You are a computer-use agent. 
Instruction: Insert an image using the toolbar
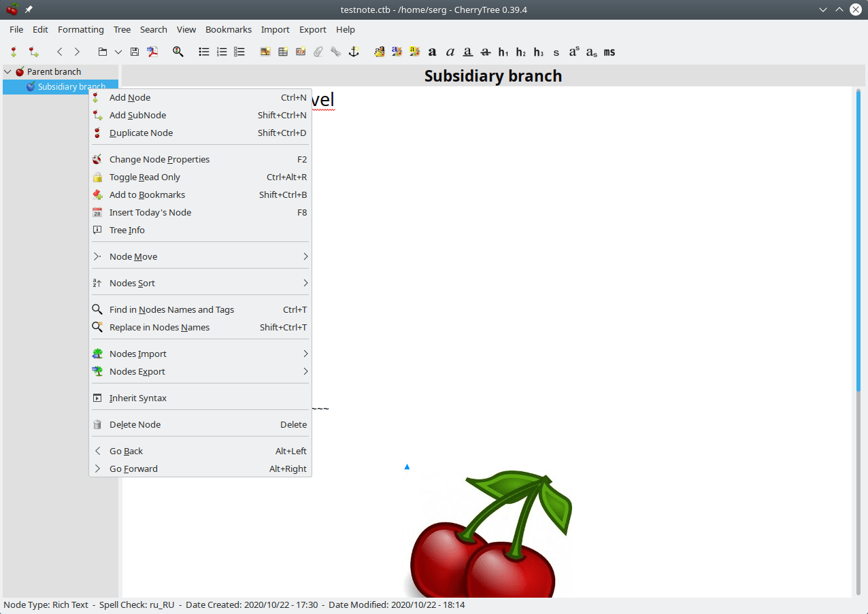(x=265, y=52)
